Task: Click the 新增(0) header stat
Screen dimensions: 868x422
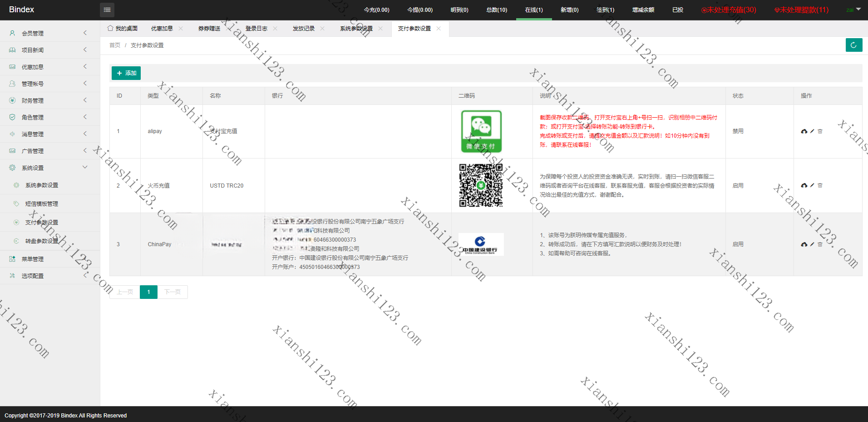Action: (x=569, y=10)
